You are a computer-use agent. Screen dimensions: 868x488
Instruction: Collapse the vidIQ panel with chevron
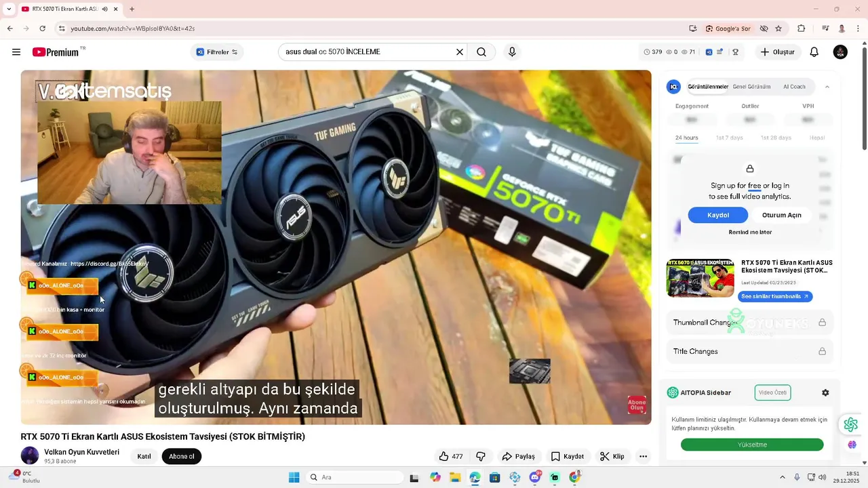[827, 87]
